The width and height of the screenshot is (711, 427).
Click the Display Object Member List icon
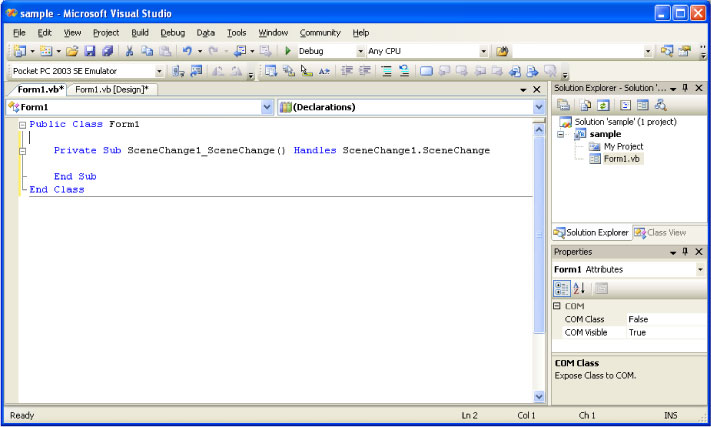click(271, 71)
